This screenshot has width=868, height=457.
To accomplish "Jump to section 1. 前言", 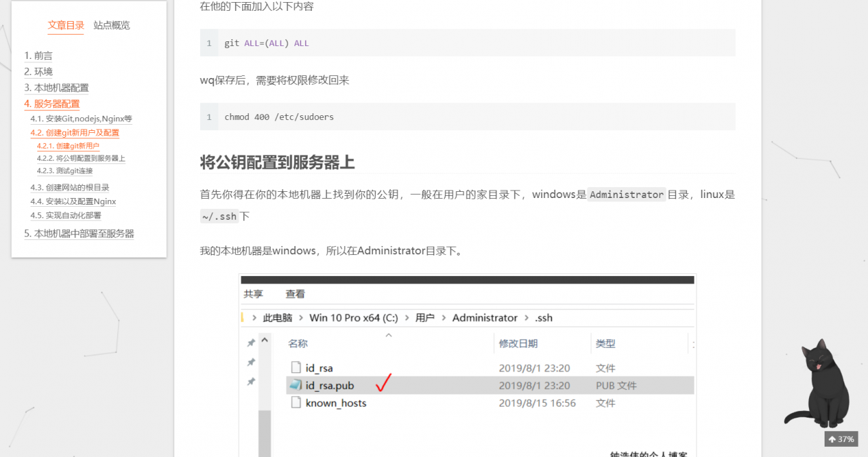I will 38,56.
